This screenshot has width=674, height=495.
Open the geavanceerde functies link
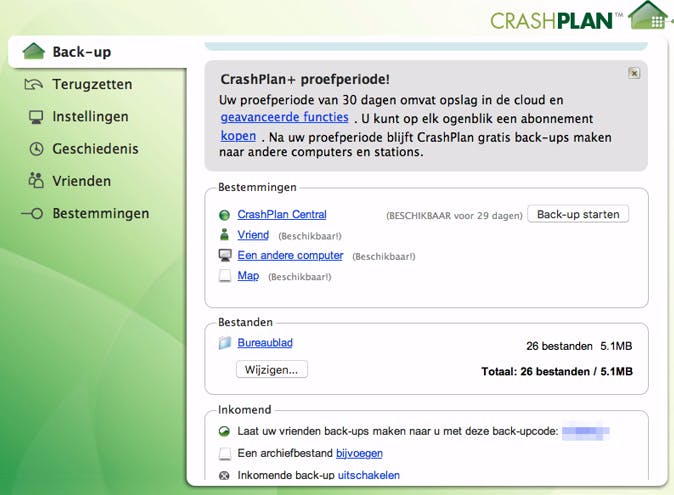point(285,117)
